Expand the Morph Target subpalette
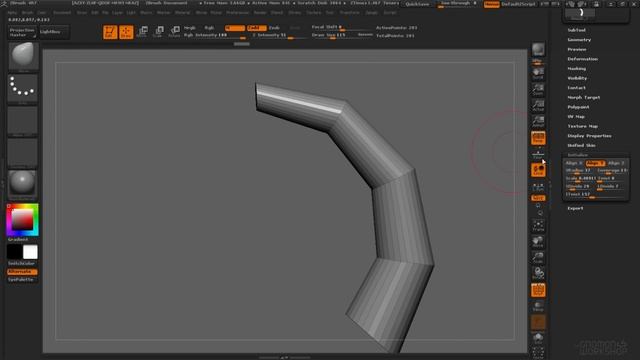This screenshot has width=640, height=360. 584,98
